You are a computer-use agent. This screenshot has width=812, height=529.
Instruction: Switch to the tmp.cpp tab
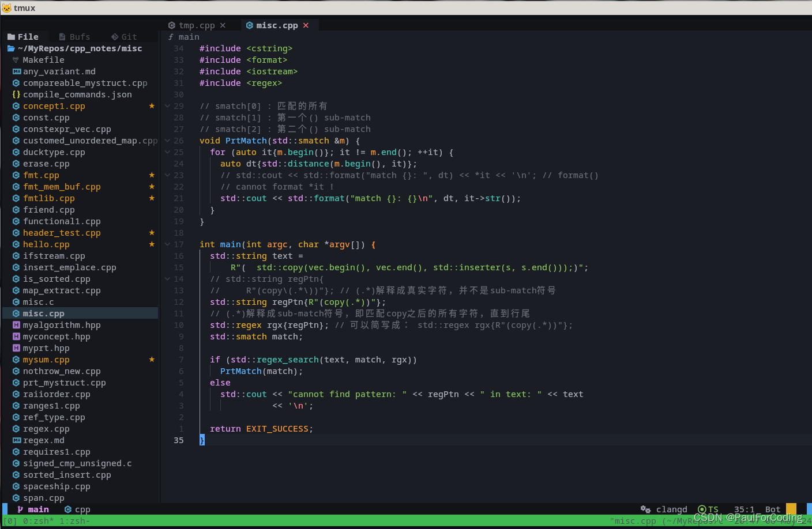pyautogui.click(x=196, y=25)
